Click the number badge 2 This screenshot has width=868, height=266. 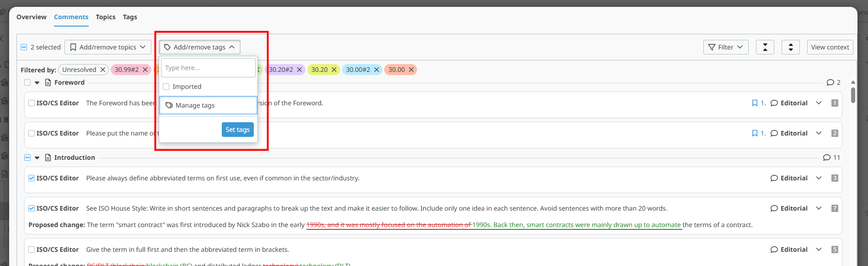[x=835, y=133]
